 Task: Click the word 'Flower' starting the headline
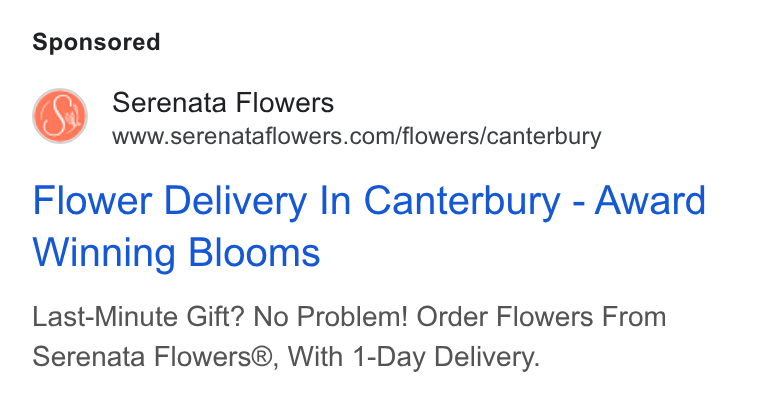click(93, 201)
